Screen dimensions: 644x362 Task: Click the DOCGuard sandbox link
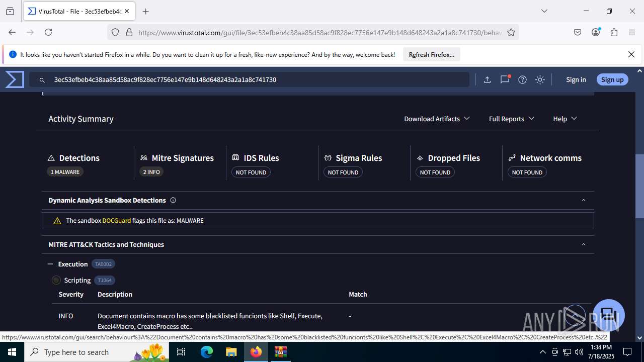[116, 220]
